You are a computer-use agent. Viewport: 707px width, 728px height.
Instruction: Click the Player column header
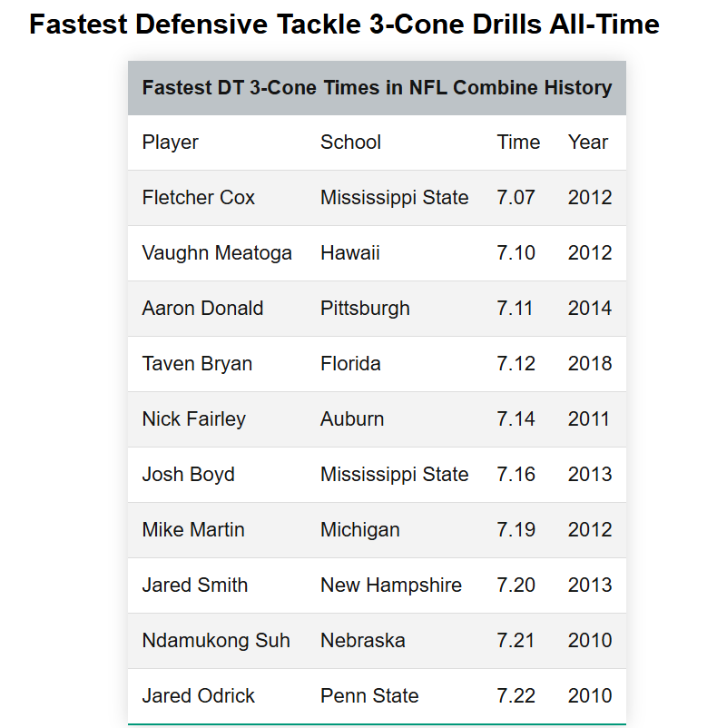pyautogui.click(x=171, y=143)
